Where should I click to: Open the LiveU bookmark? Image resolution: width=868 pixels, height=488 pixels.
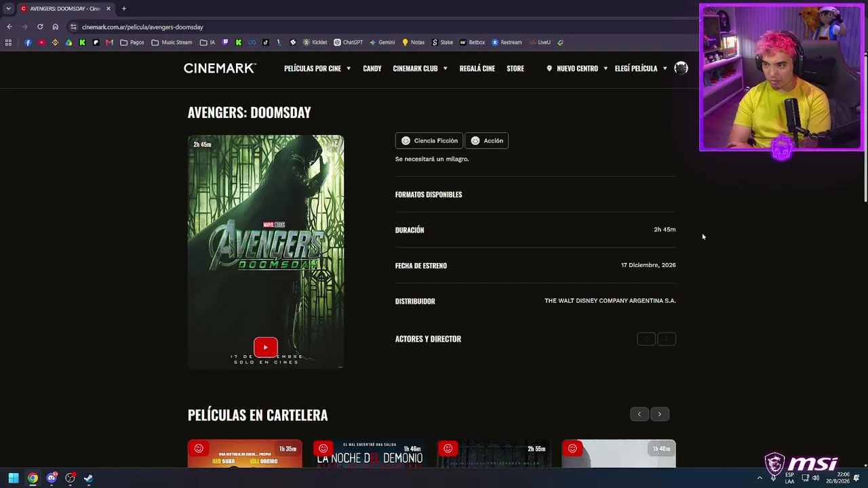click(540, 42)
